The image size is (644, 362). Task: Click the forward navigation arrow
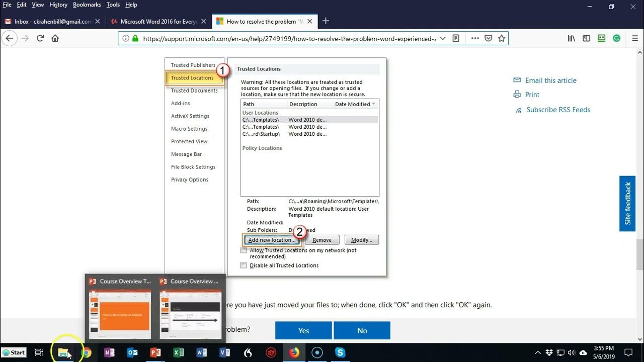(25, 38)
